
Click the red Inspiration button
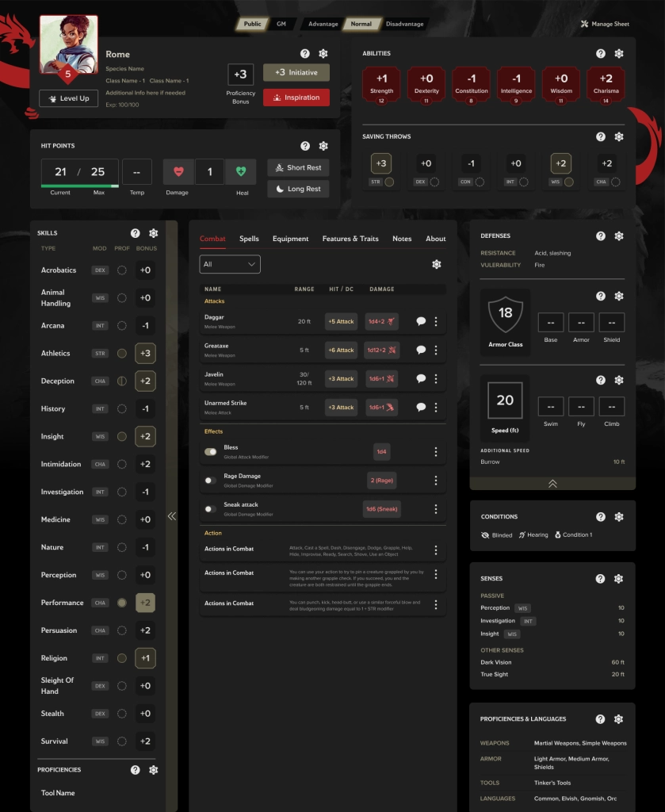click(296, 98)
